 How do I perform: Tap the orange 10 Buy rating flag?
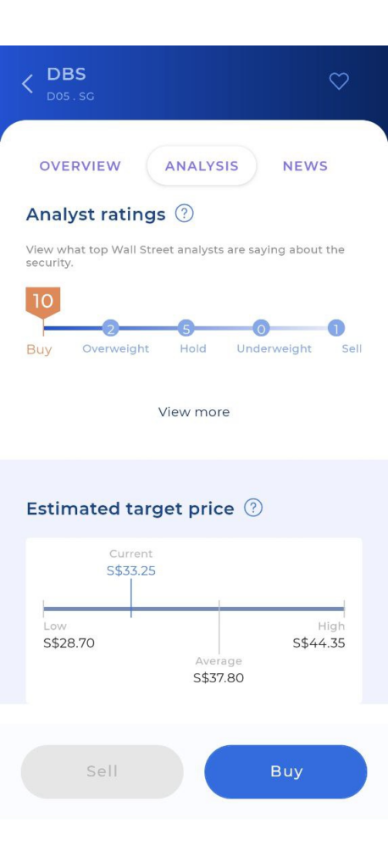43,303
